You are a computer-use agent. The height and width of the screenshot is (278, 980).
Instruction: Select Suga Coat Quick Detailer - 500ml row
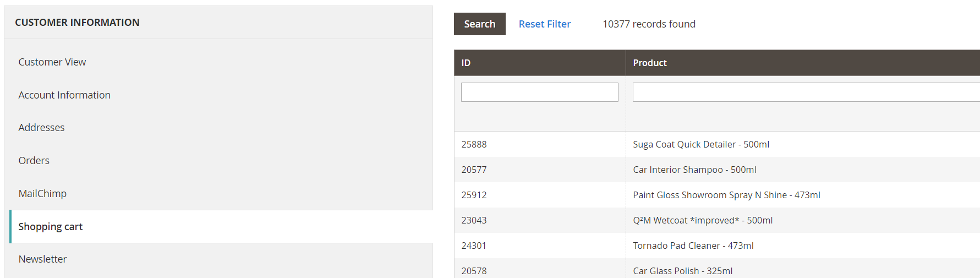click(717, 144)
